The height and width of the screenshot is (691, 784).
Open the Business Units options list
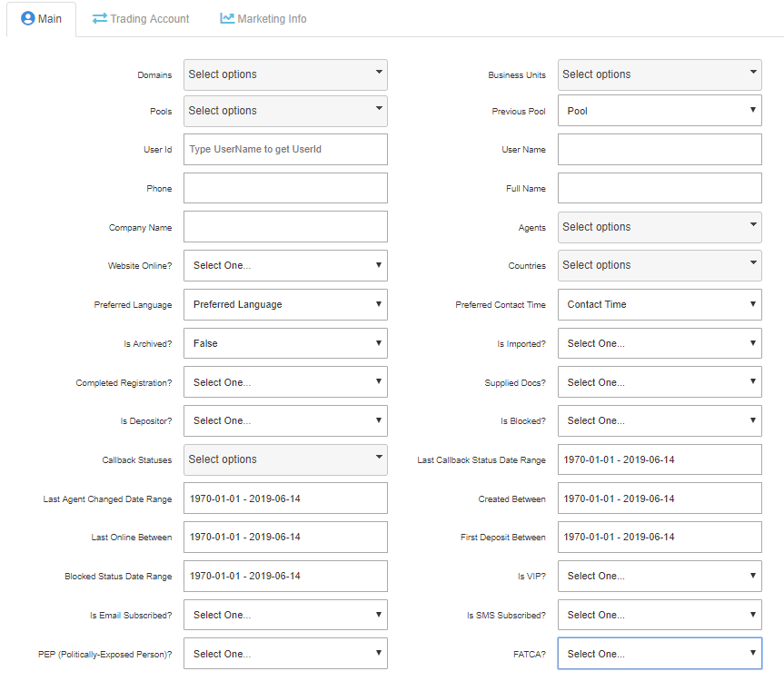(x=660, y=74)
